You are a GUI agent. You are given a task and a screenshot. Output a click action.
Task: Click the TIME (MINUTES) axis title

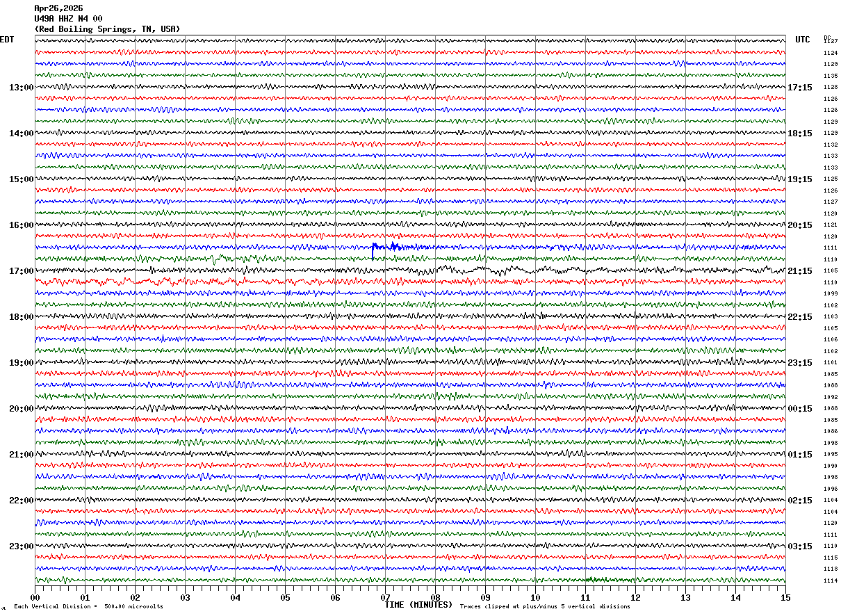pyautogui.click(x=418, y=605)
